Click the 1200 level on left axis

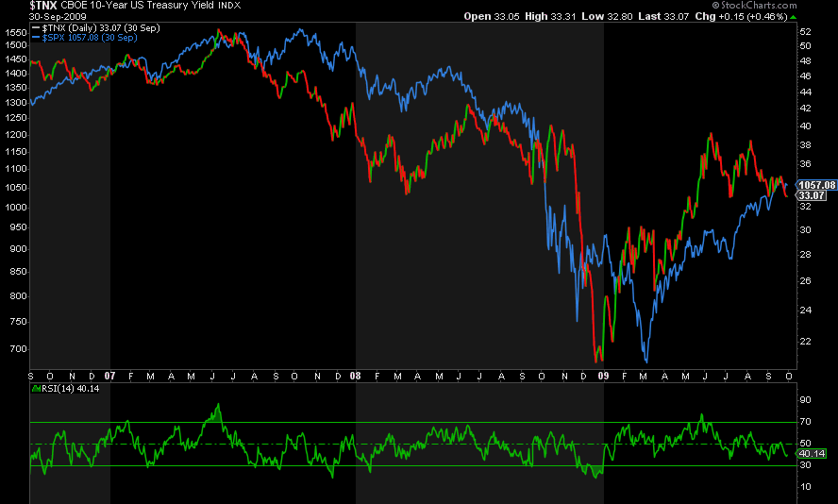[x=16, y=135]
